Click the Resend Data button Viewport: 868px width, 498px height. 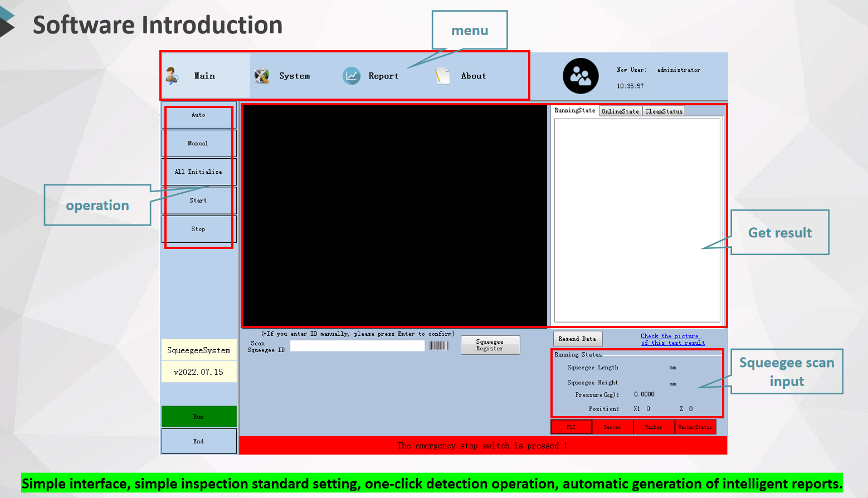578,339
